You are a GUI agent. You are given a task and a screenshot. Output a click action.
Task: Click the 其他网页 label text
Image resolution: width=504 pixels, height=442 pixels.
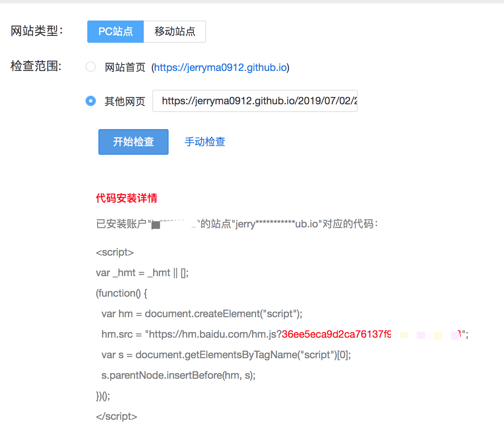(125, 101)
